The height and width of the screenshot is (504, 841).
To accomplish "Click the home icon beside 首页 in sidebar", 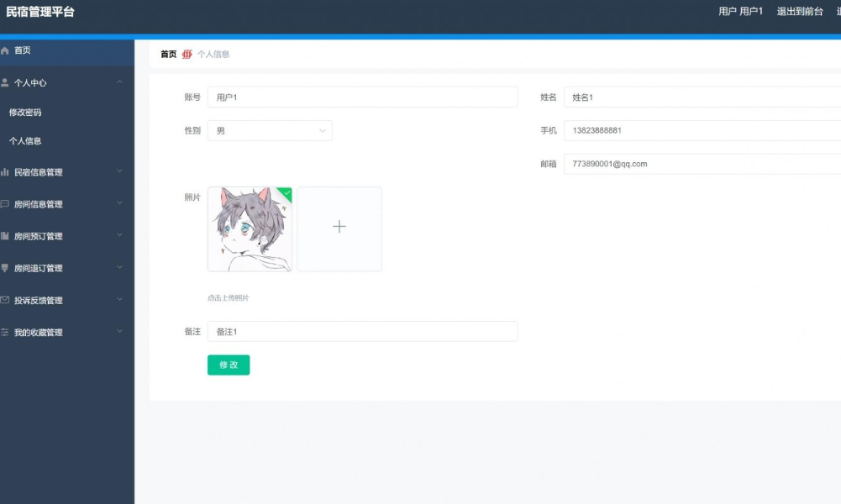I will click(x=5, y=51).
